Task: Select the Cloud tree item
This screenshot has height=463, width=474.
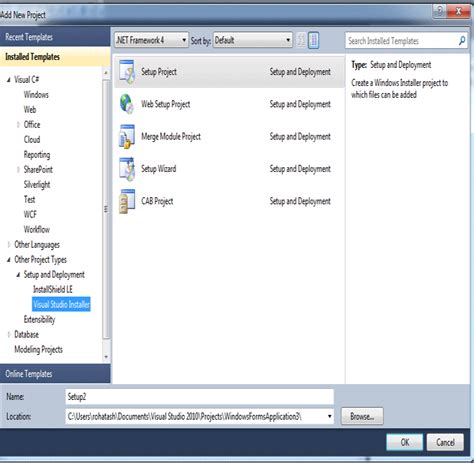Action: [32, 140]
